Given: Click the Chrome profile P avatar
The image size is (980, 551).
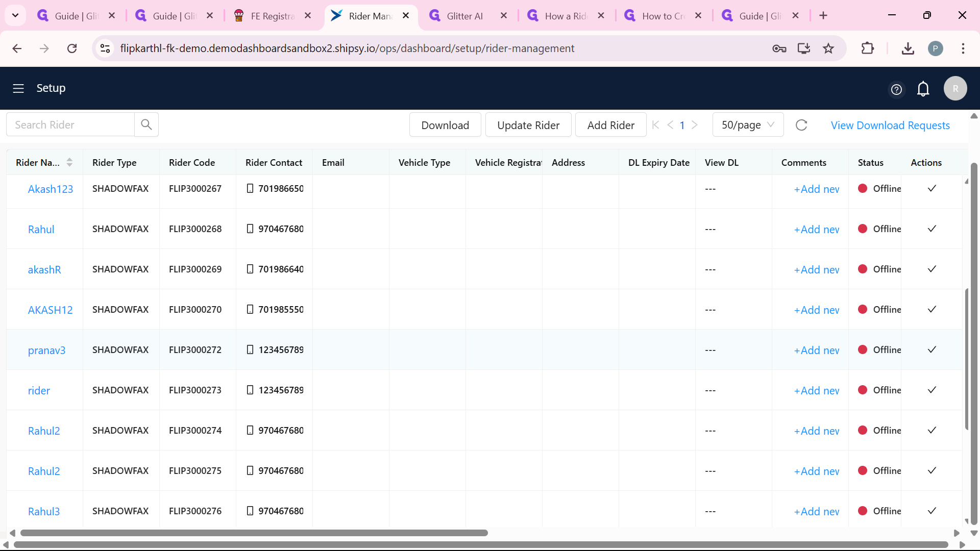Looking at the screenshot, I should pos(935,48).
